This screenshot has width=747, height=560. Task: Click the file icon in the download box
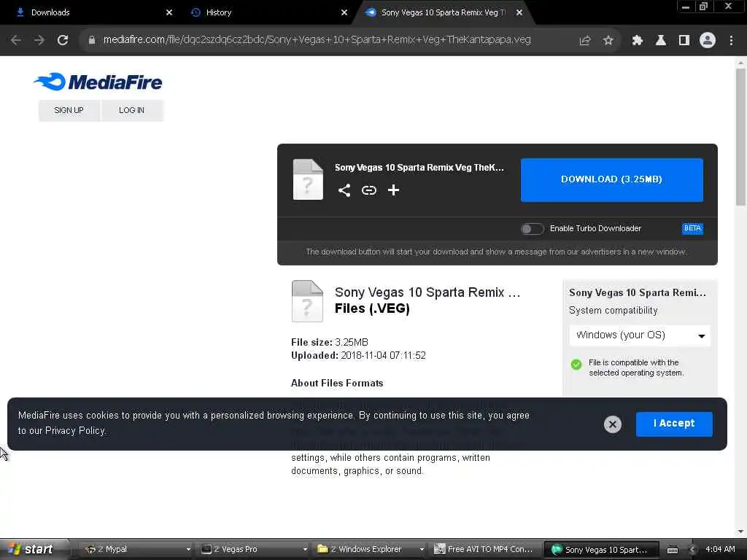(x=308, y=179)
